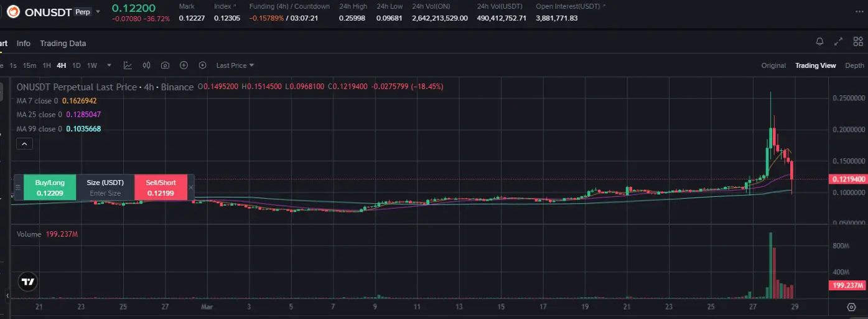
Task: Click the Sell/Short 0.12199 button
Action: (x=161, y=188)
